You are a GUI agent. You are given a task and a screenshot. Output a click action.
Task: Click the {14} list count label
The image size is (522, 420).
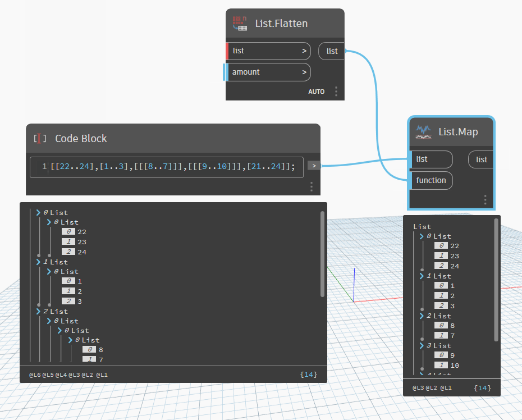coord(308,375)
